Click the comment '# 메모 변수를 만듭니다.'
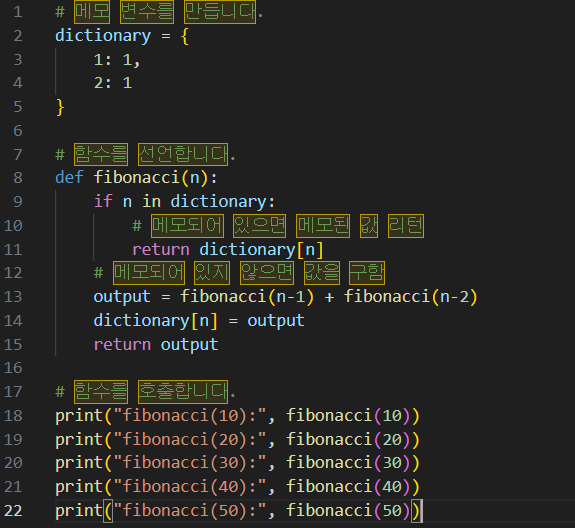The height and width of the screenshot is (528, 575). pos(159,12)
